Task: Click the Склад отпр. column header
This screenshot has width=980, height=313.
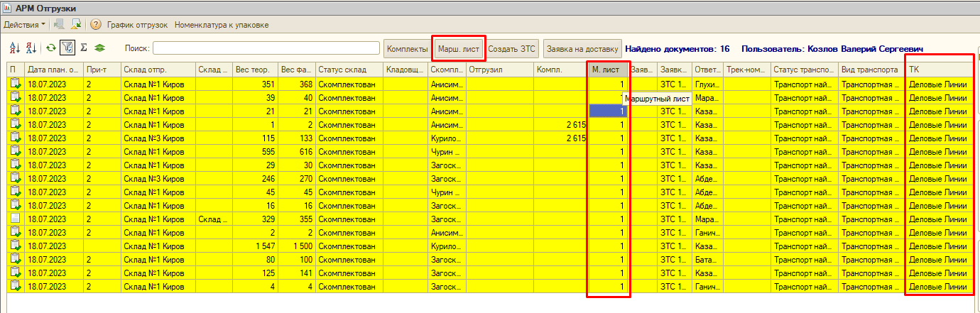Action: pyautogui.click(x=158, y=70)
